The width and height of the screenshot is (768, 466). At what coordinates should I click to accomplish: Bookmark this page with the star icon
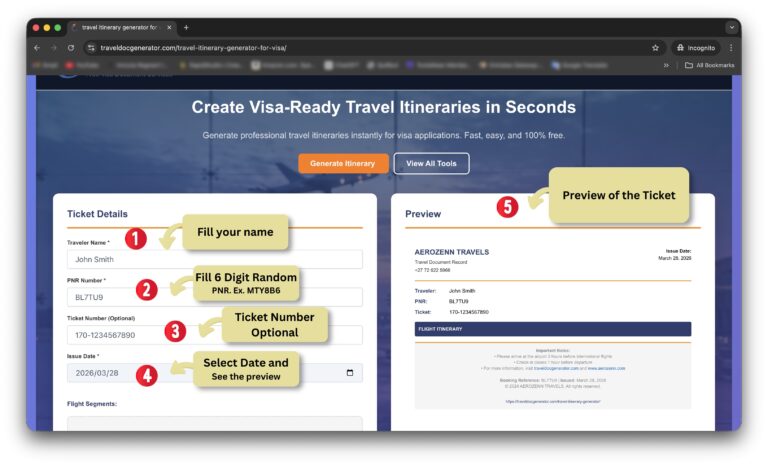655,48
